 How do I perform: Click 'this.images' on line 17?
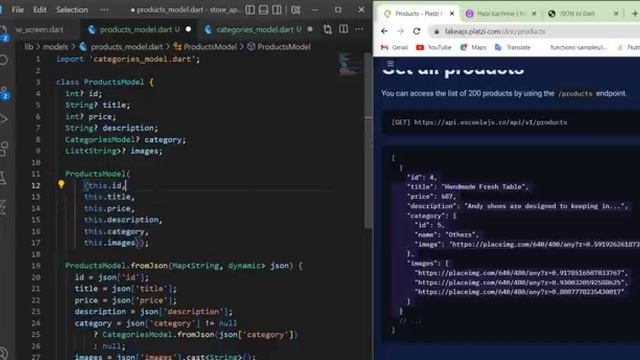tap(109, 243)
